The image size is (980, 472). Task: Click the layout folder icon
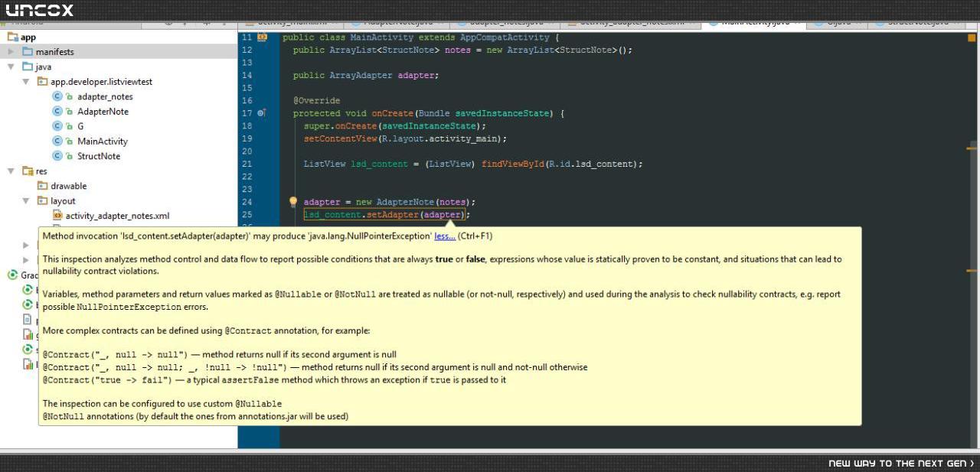coord(43,201)
